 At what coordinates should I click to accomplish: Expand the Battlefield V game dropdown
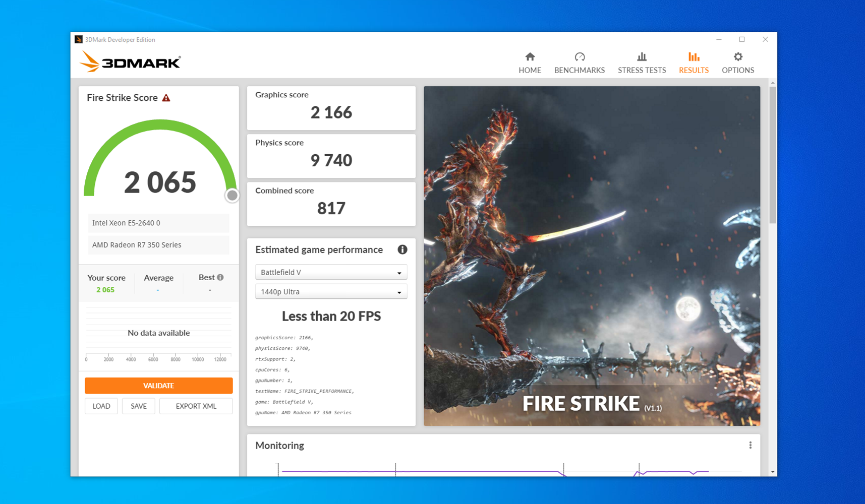tap(331, 272)
